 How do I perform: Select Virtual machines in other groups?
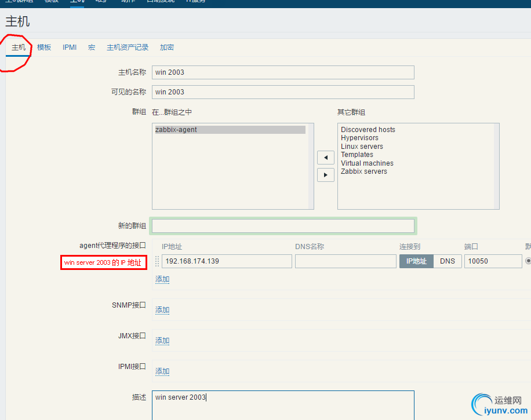[x=367, y=163]
